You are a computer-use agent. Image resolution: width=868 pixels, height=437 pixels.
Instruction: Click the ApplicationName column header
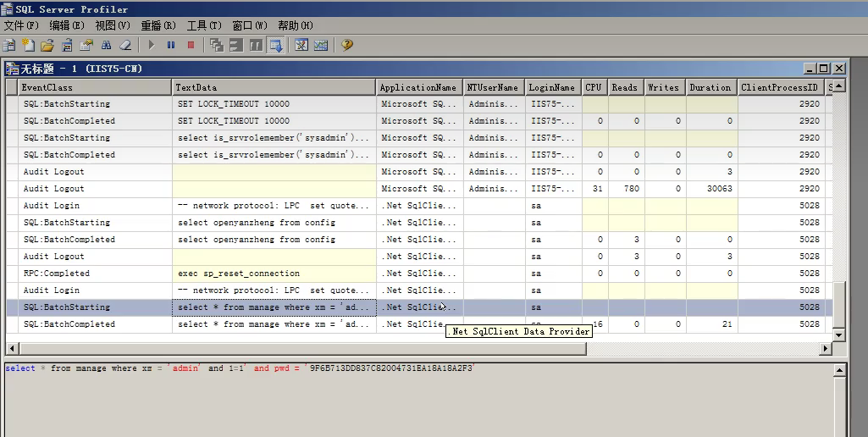coord(420,87)
